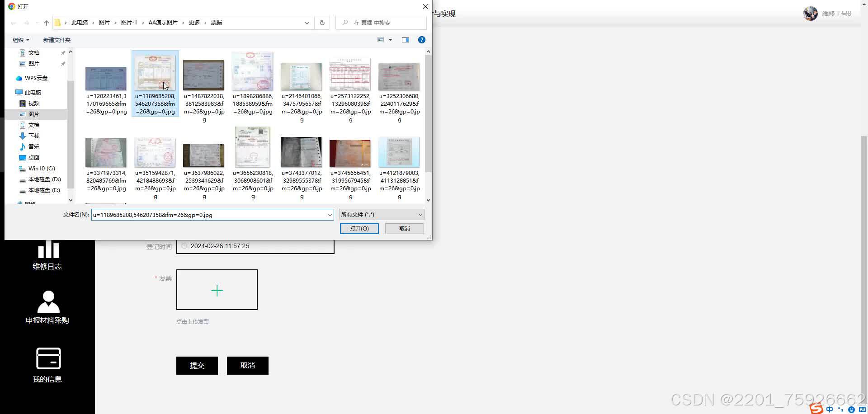Select thumbnail u=2573122252 image

(350, 74)
